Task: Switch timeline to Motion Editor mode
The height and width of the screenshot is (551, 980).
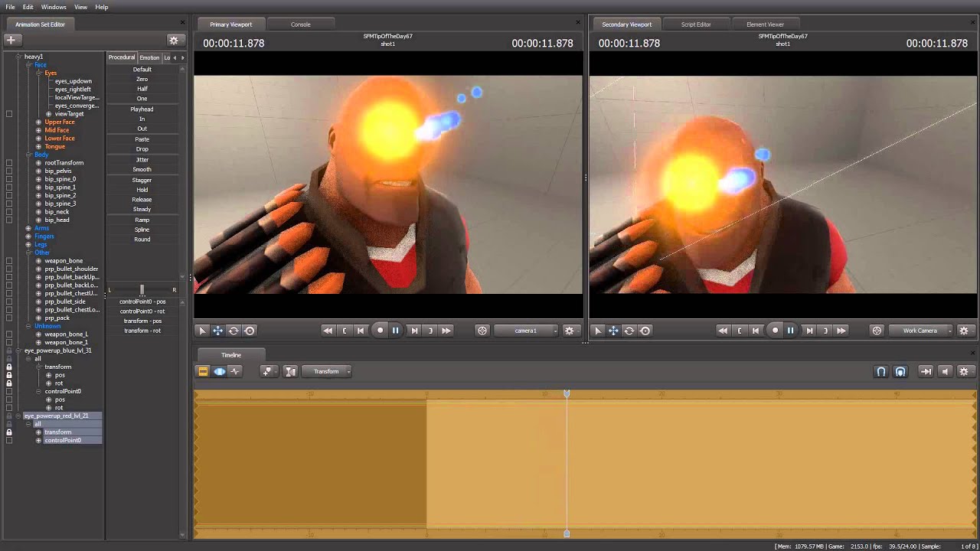Action: pos(220,371)
